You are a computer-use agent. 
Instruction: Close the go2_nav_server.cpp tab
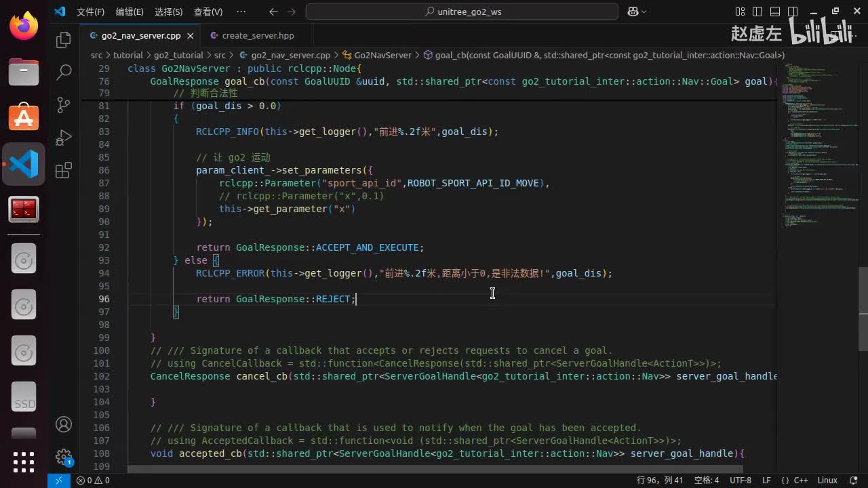coord(191,36)
